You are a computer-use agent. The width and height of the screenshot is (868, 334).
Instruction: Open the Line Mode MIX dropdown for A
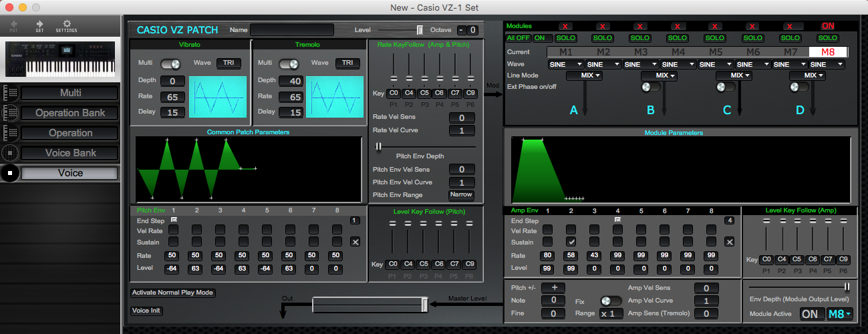point(584,76)
